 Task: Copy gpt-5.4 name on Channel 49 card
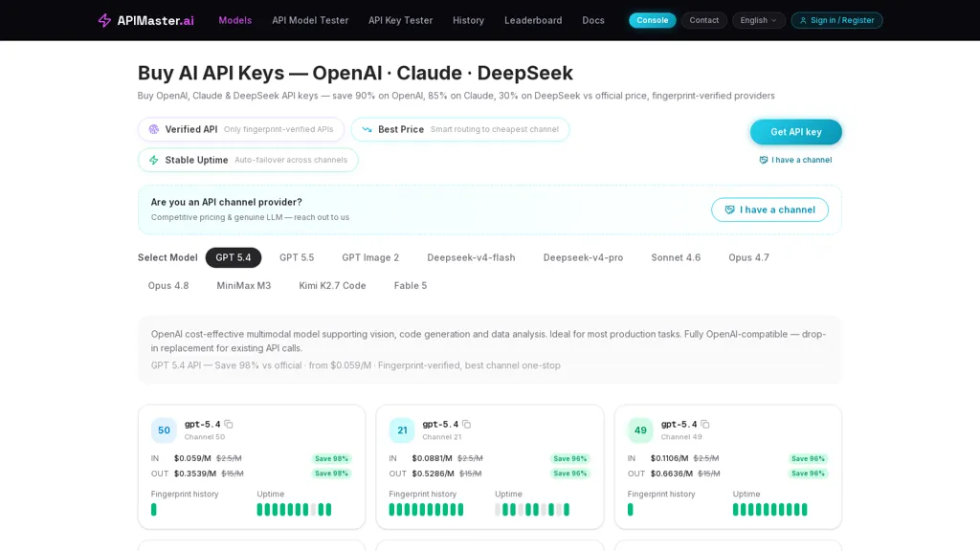[x=705, y=424]
